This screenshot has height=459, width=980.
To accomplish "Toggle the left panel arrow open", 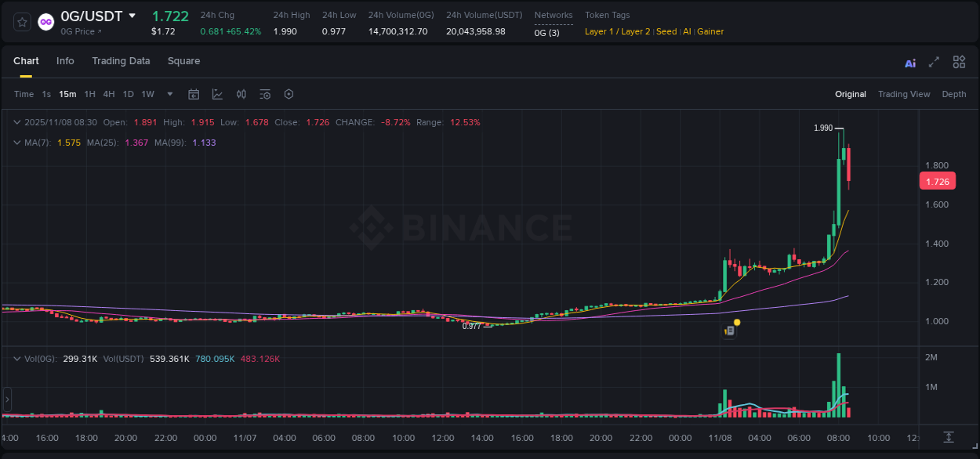I will click(6, 398).
